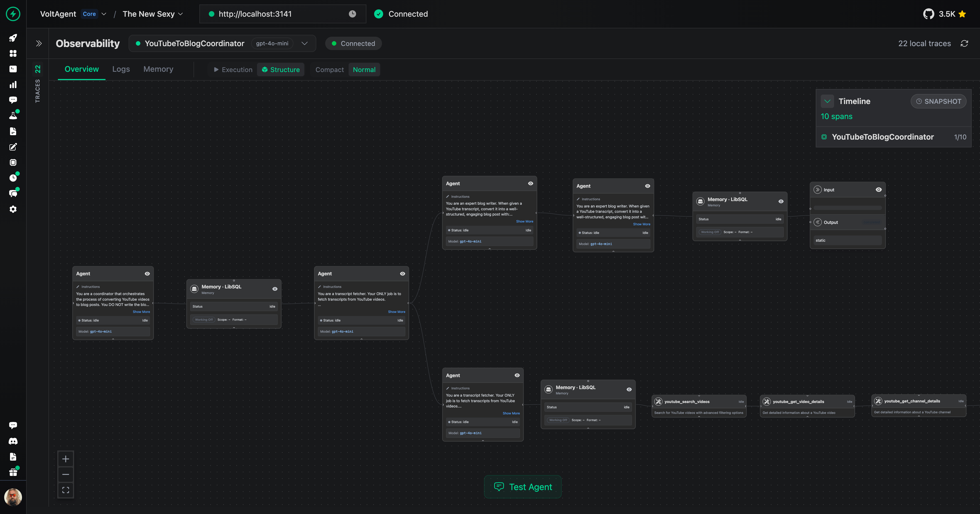Viewport: 980px width, 514px height.
Task: Open The New Sexy project dropdown
Action: click(x=153, y=14)
